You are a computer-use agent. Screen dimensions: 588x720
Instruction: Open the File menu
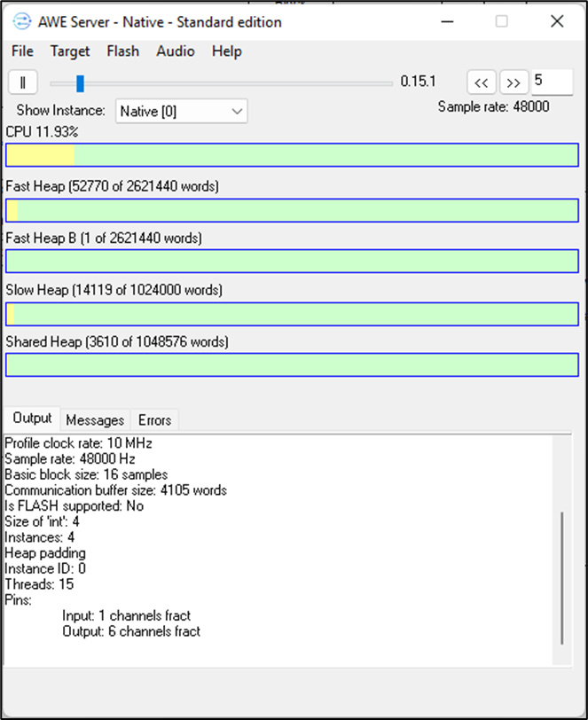pos(22,51)
